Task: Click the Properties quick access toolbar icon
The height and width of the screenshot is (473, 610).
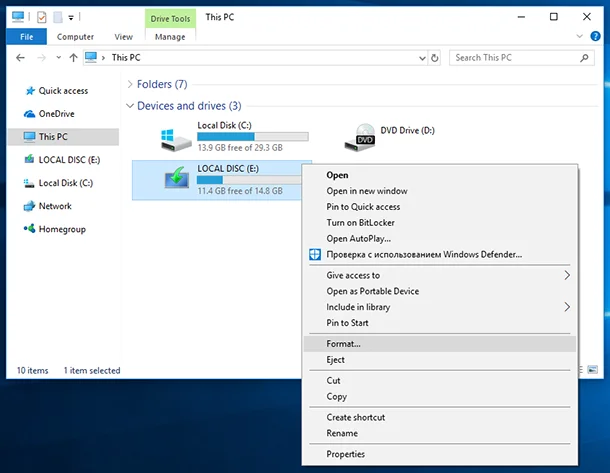Action: (x=42, y=17)
